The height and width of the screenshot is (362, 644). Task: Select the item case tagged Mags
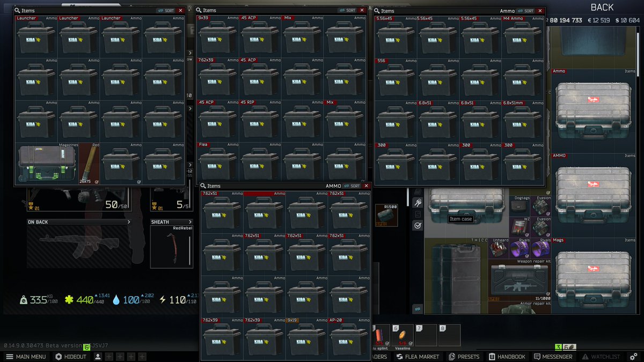tap(594, 276)
